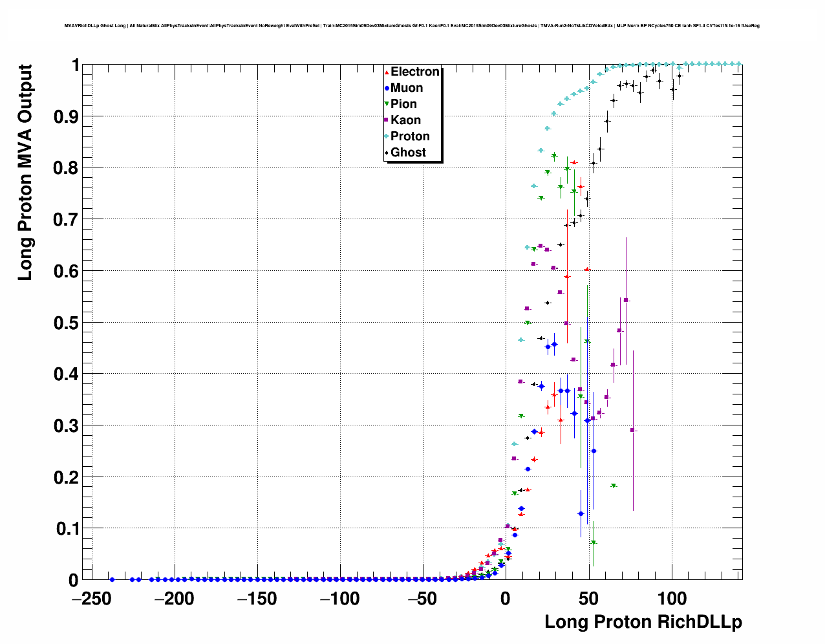The height and width of the screenshot is (644, 825).
Task: Click the x-axis tick label "−150"
Action: coord(259,599)
